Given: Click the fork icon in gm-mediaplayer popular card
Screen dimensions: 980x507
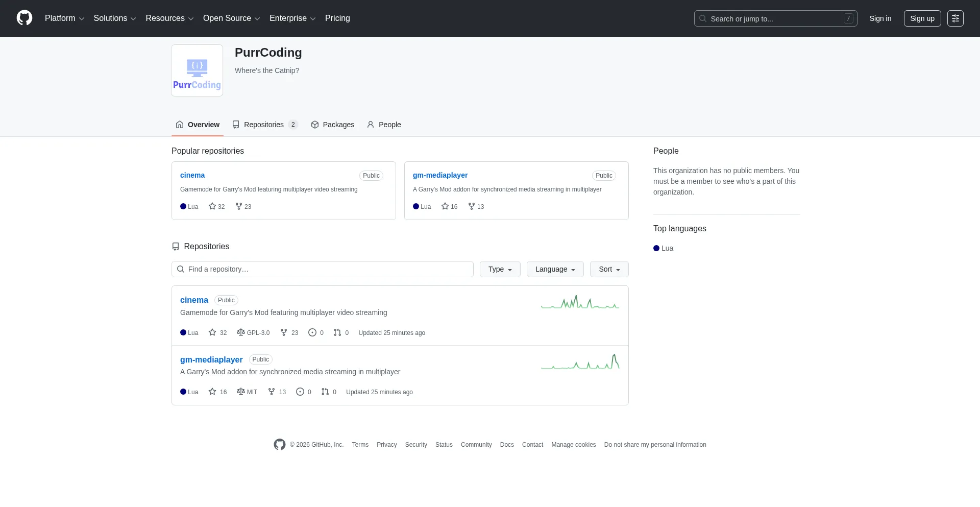Looking at the screenshot, I should 472,206.
